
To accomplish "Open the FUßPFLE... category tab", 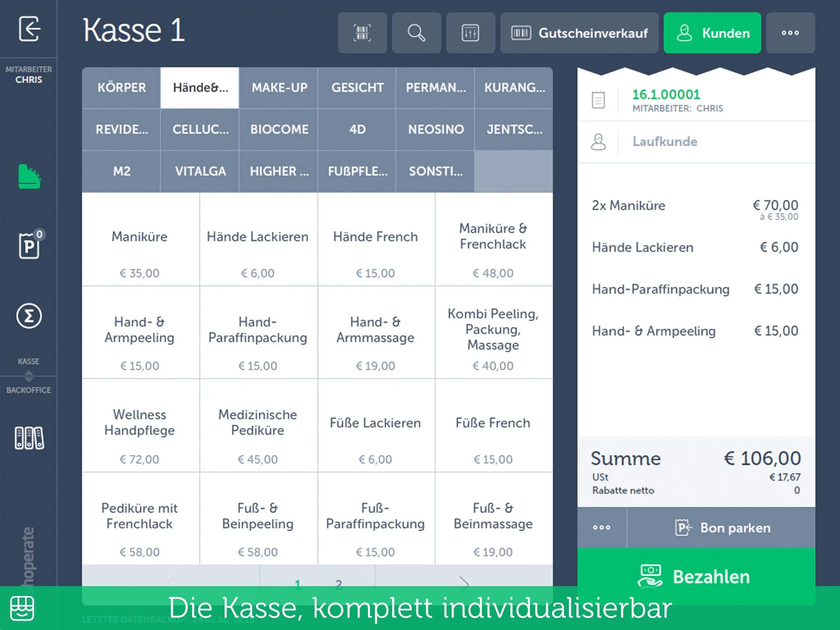I will click(357, 171).
